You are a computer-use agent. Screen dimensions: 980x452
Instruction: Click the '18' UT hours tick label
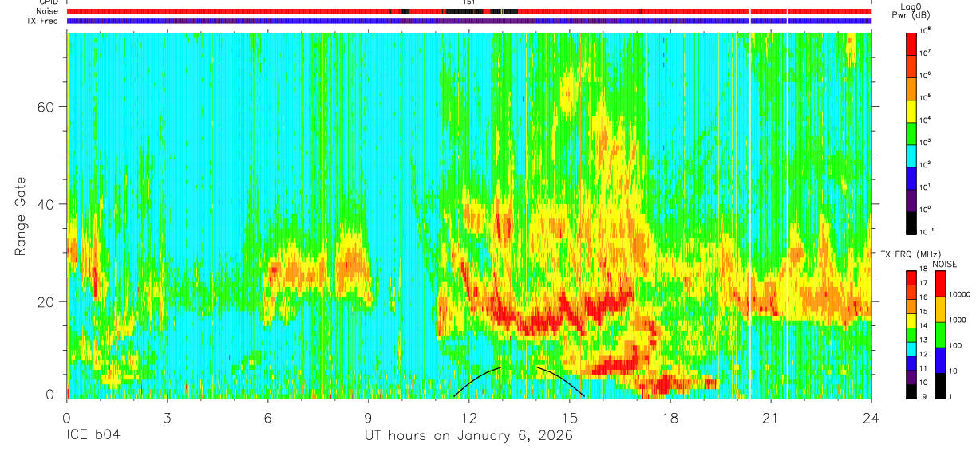tap(670, 418)
